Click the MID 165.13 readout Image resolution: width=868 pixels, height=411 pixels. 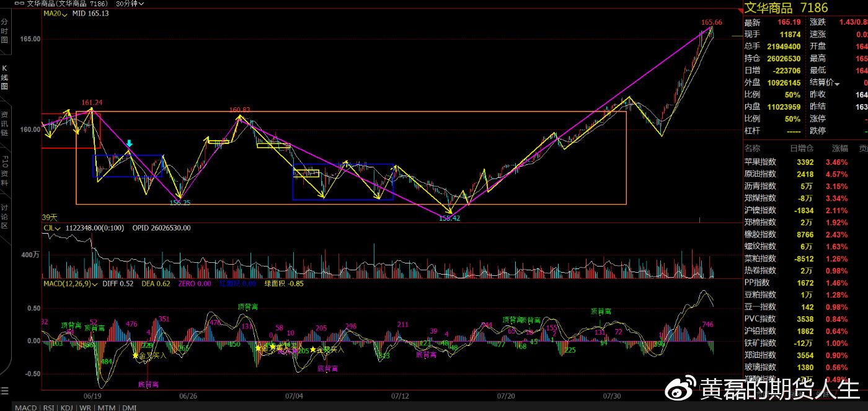point(91,13)
